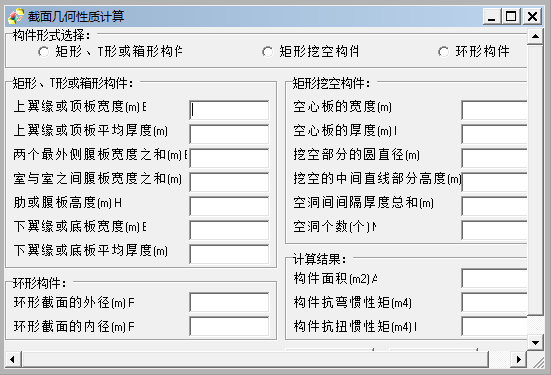
Task: Click the 空心板的宽度 input field
Action: tap(494, 110)
